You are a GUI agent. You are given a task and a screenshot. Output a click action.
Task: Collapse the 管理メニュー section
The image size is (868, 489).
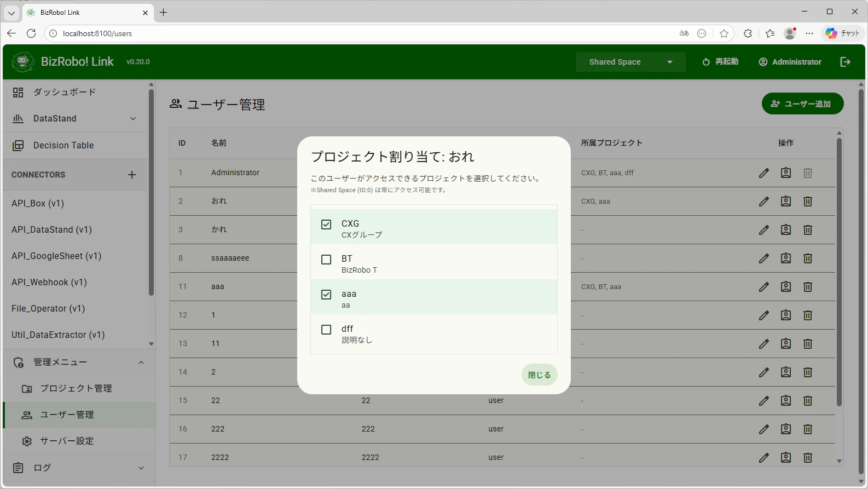click(x=79, y=362)
